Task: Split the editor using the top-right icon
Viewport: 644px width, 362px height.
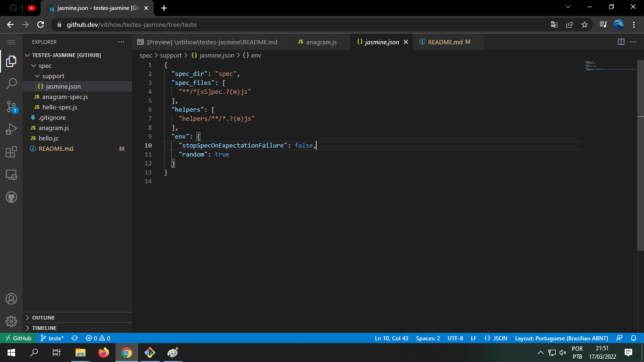Action: click(x=620, y=41)
